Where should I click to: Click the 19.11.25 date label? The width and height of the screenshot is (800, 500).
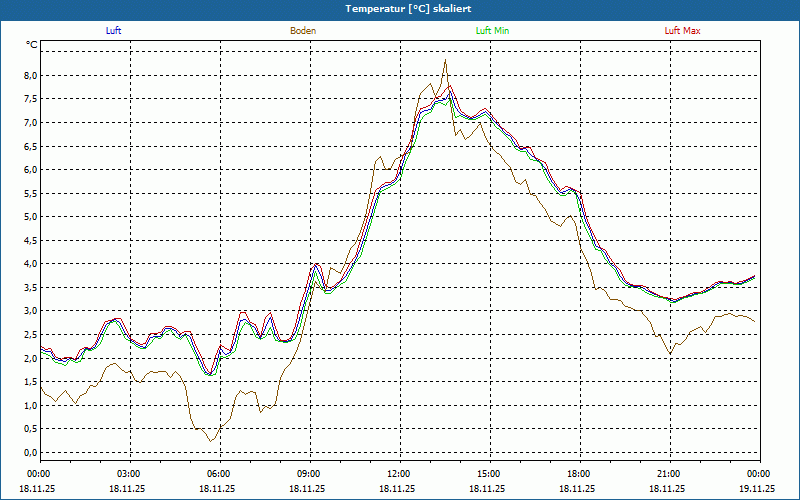pyautogui.click(x=757, y=489)
